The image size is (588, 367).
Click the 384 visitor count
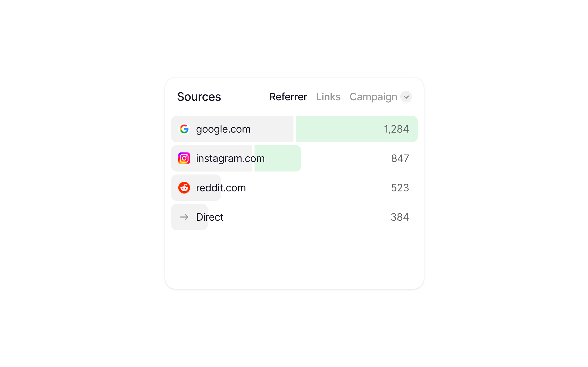tap(400, 217)
